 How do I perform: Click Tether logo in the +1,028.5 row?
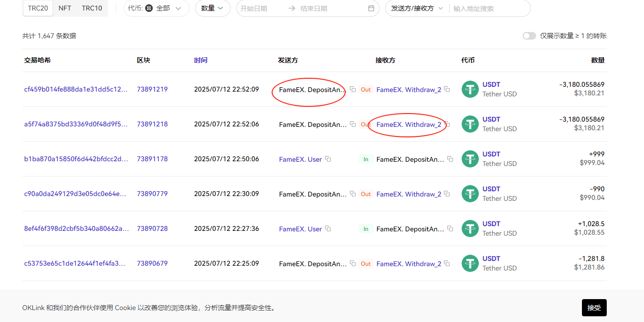click(x=470, y=229)
